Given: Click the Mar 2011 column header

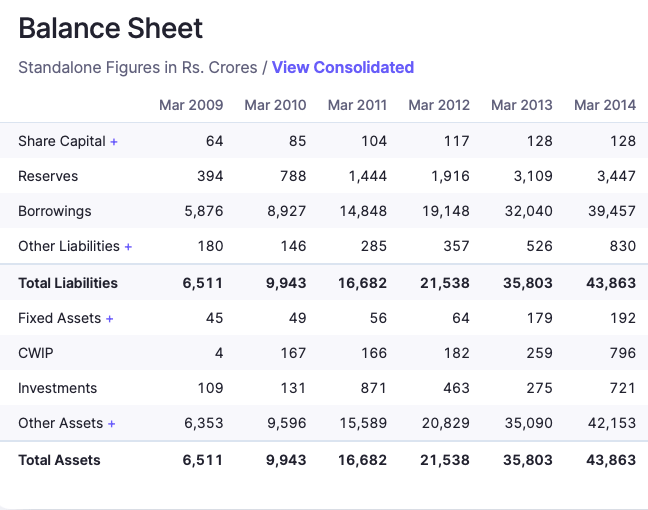Looking at the screenshot, I should [x=357, y=105].
